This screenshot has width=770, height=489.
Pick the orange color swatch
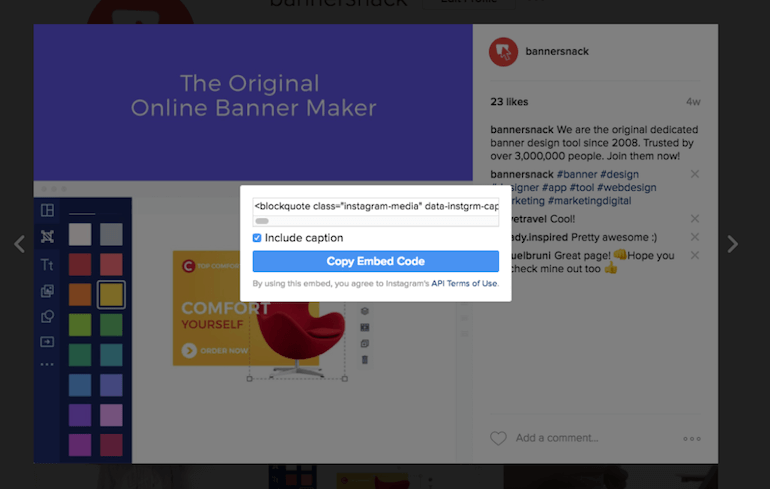point(80,295)
